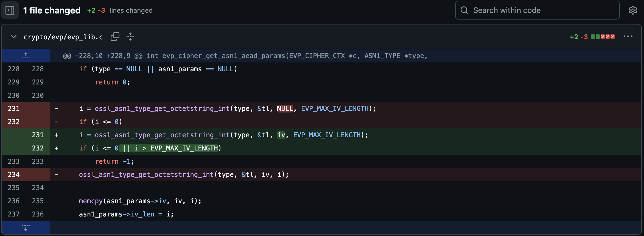The width and height of the screenshot is (644, 236).
Task: Toggle the file tree sidebar panel
Action: pyautogui.click(x=10, y=10)
